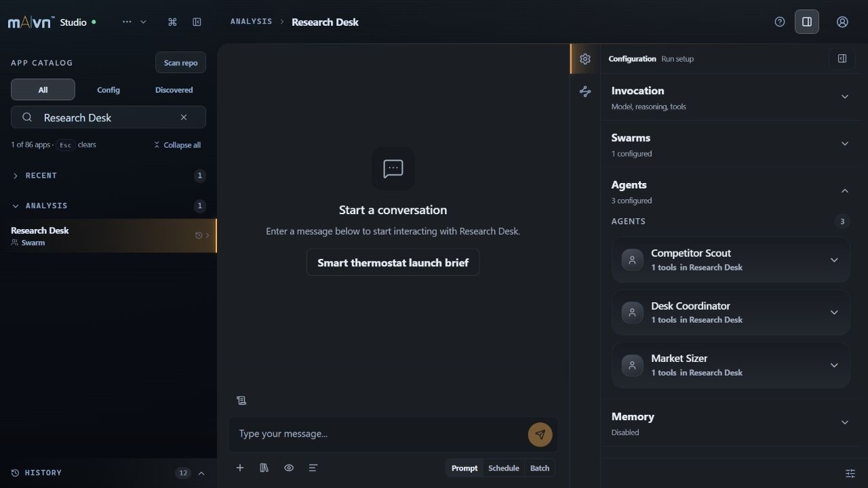Switch to the Discovered filter tab

pos(174,89)
